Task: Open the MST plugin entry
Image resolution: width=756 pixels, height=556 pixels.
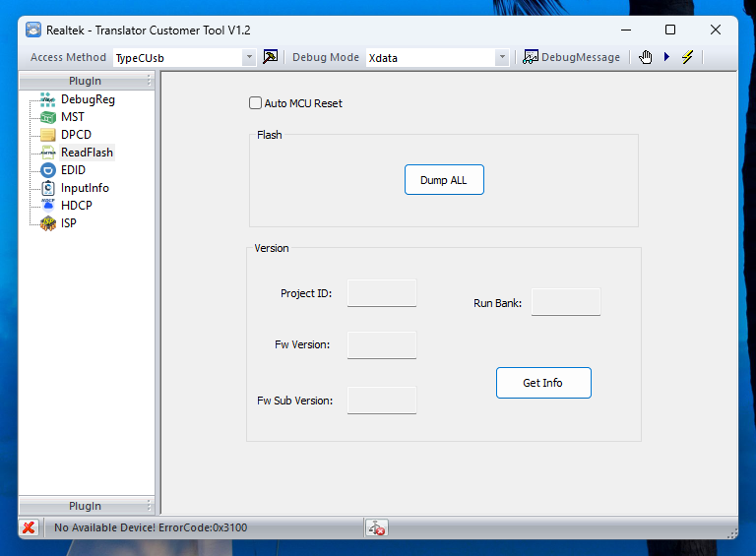Action: [x=72, y=117]
